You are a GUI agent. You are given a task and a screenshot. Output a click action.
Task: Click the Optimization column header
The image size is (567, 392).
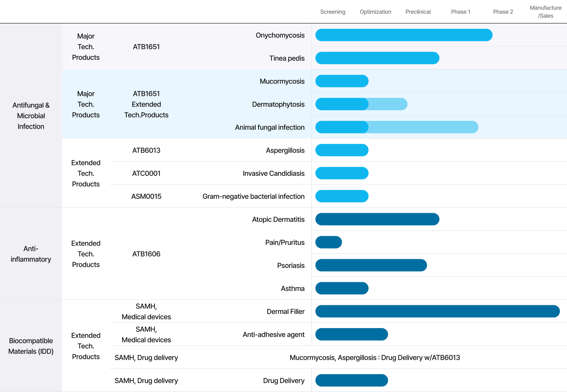pos(375,12)
